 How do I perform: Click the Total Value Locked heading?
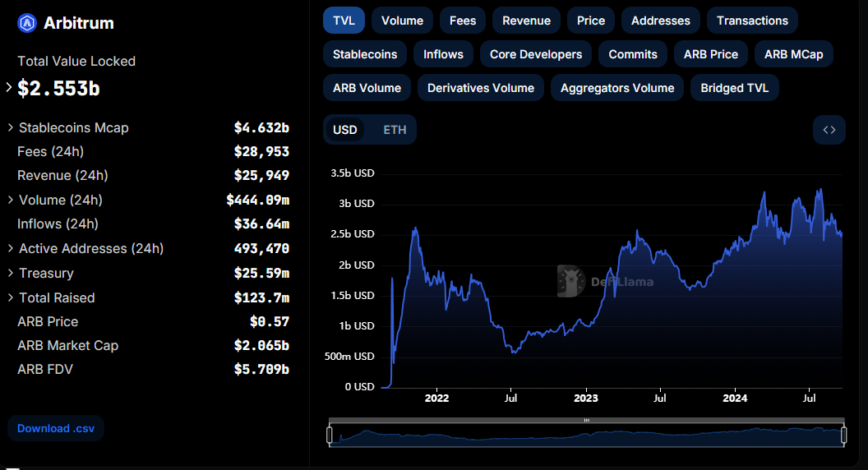[76, 62]
